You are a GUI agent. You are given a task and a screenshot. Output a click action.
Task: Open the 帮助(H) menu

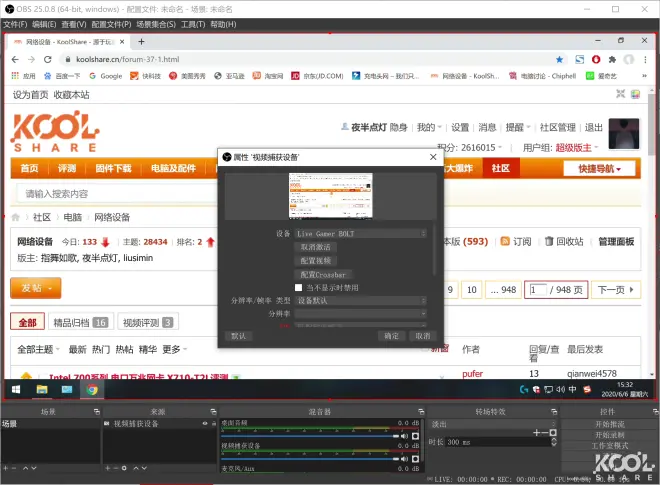point(224,24)
